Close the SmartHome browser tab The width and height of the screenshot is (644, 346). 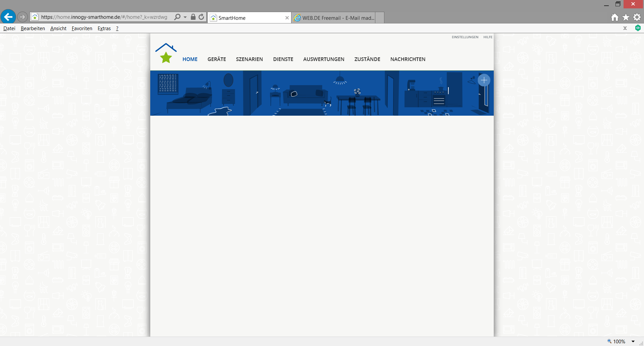287,18
